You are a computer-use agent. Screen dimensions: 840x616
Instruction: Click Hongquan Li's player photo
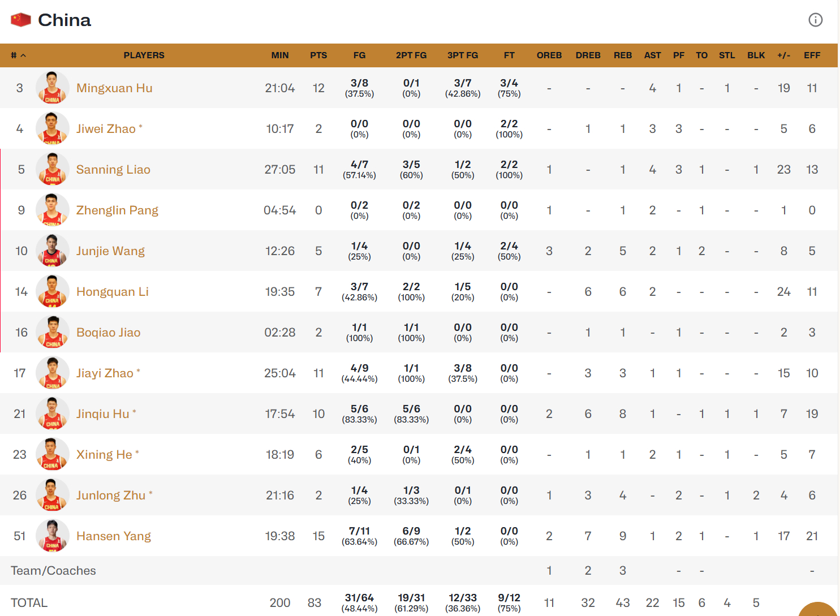point(52,291)
